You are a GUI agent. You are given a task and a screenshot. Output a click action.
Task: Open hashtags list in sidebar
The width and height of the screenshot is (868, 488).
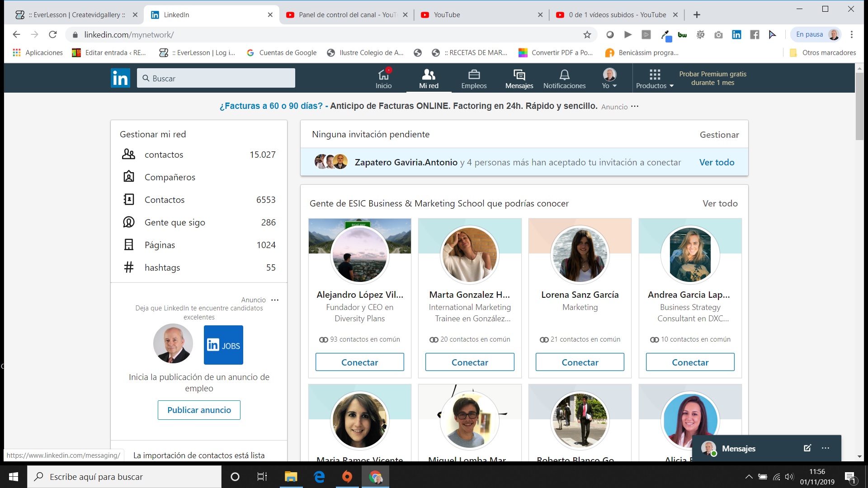coord(162,267)
